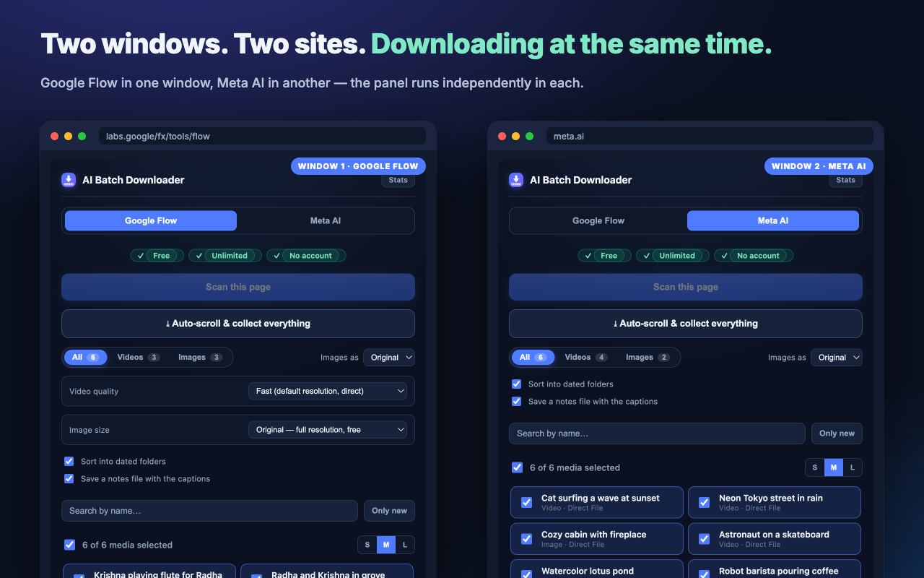924x578 pixels.
Task: Open Images as dropdown in Google Flow window
Action: 389,358
